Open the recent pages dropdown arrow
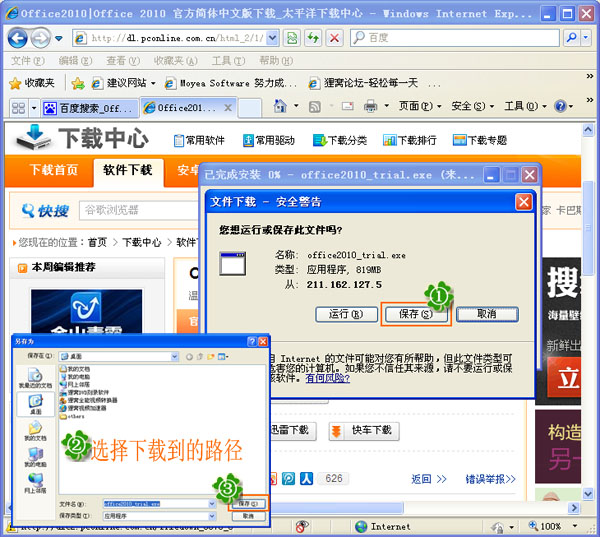This screenshot has height=537, width=600. 59,38
